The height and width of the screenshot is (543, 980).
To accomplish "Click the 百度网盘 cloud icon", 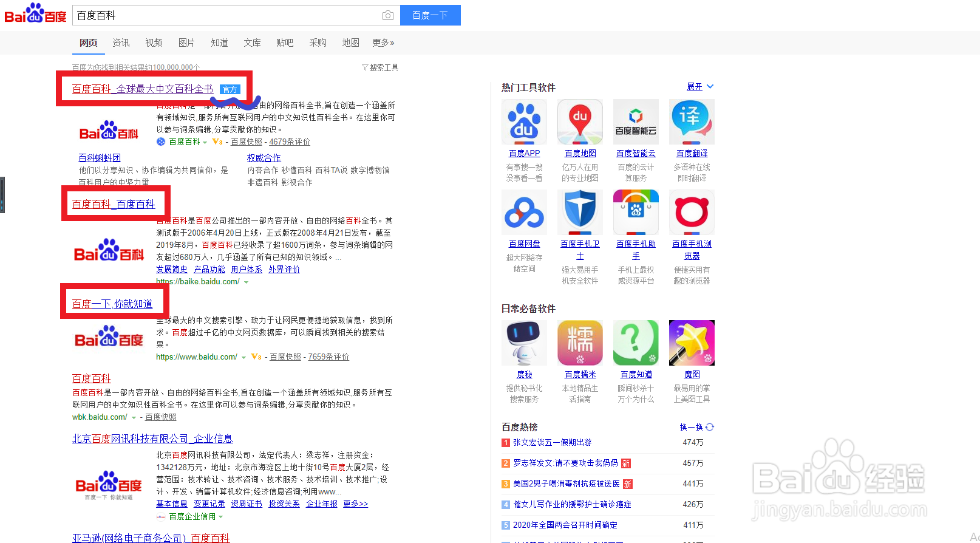I will (525, 213).
